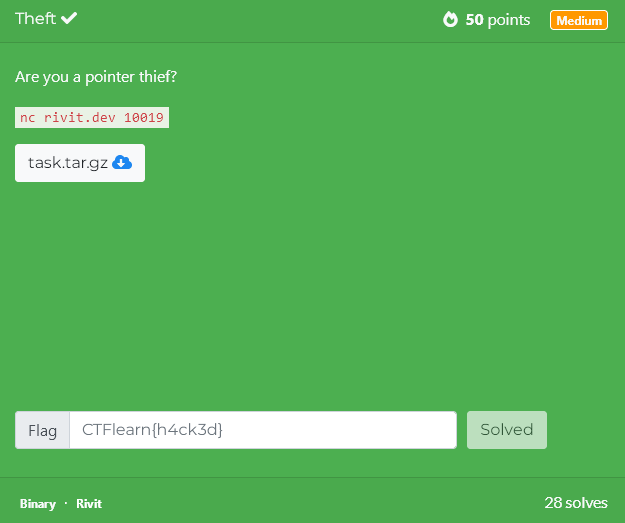
Task: Click the flame points icon
Action: pyautogui.click(x=450, y=19)
